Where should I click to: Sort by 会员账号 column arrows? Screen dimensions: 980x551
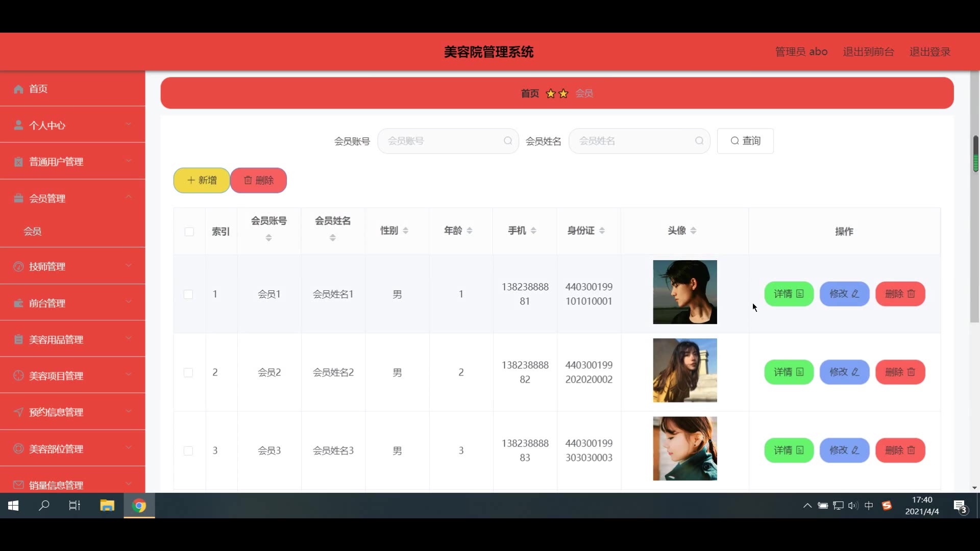tap(268, 238)
